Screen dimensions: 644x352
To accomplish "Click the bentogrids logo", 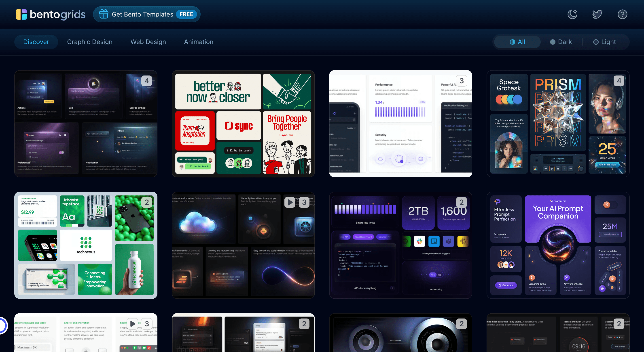I will (51, 14).
